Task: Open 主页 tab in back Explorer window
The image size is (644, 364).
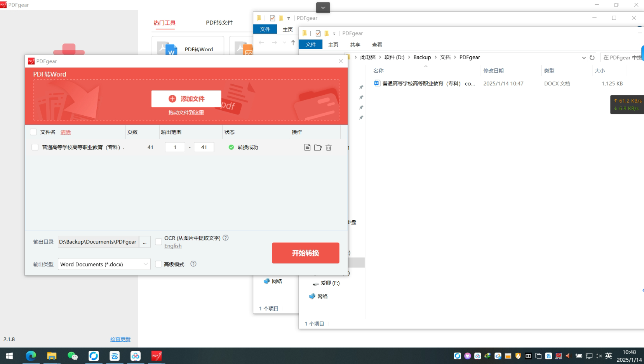Action: point(288,30)
